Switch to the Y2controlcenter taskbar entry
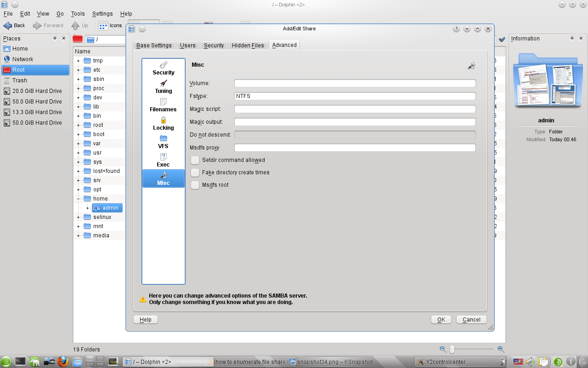The image size is (588, 368). click(461, 362)
